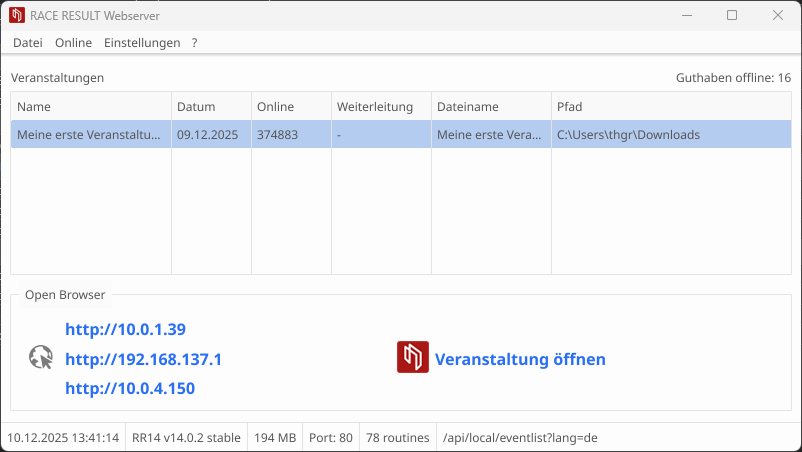802x452 pixels.
Task: Open the question mark help menu
Action: [x=195, y=43]
